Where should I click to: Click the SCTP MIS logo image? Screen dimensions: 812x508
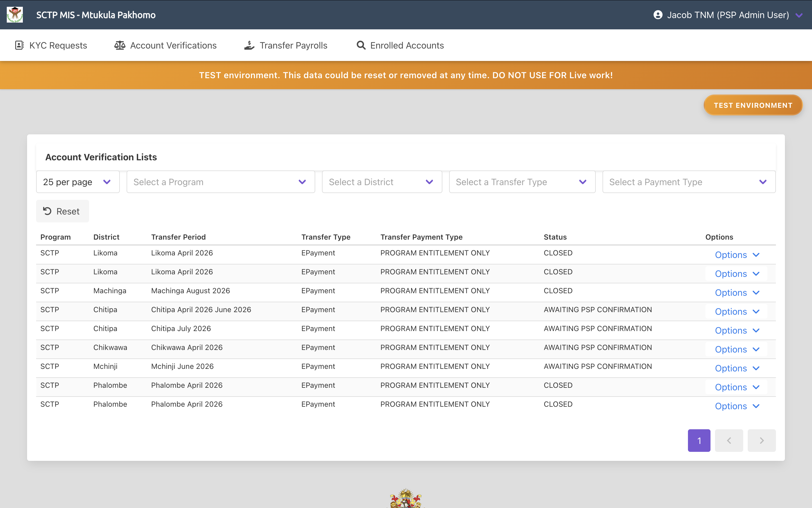coord(15,15)
